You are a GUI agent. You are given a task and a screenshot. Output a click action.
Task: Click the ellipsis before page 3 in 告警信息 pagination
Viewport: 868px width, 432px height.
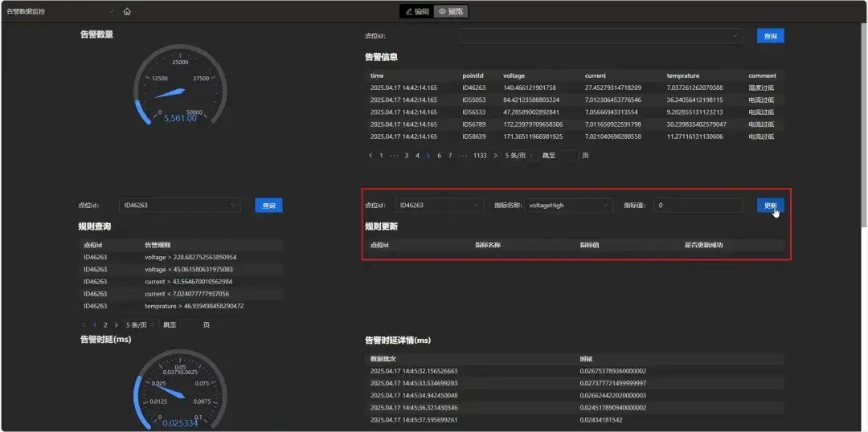394,156
